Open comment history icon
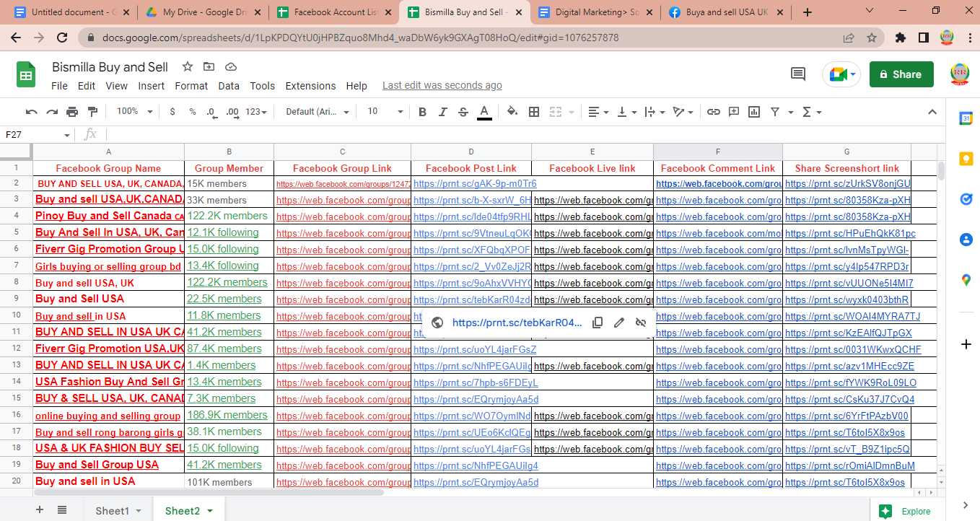980x521 pixels. 798,74
